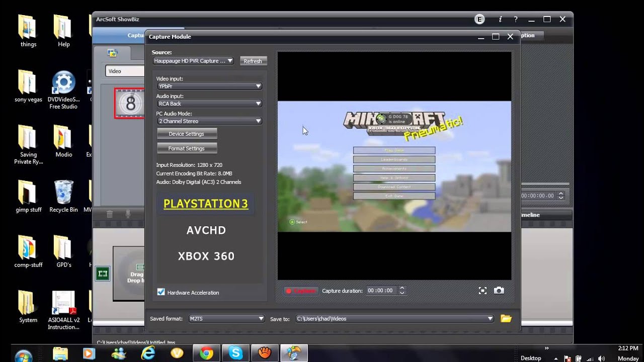
Task: Open the Audio input RCA Back dropdown
Action: click(209, 104)
